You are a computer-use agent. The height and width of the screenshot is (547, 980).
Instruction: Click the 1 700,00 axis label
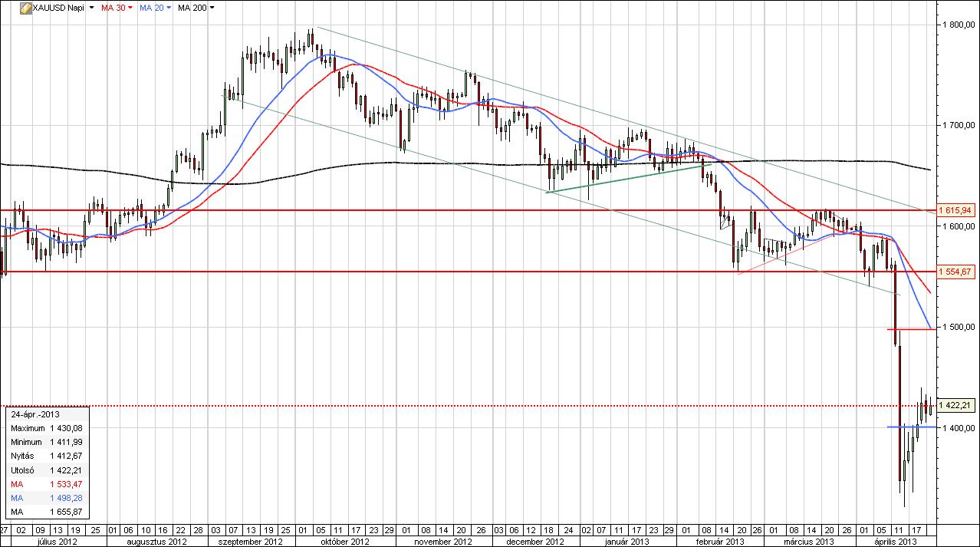(958, 125)
